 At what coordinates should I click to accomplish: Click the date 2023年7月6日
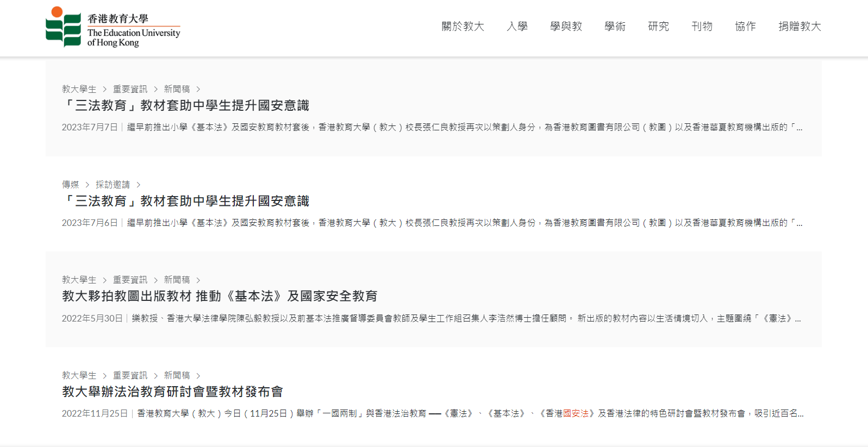tap(90, 223)
